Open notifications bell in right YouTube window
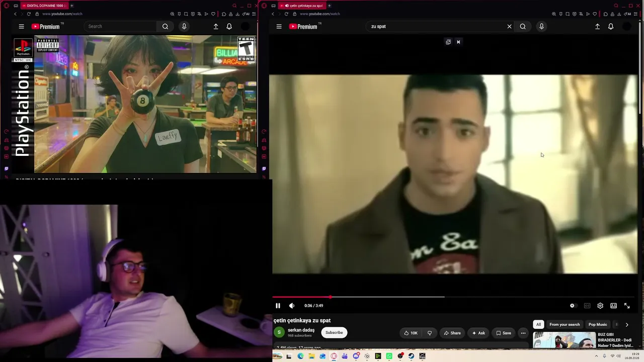Viewport: 644px width, 362px height. (611, 27)
